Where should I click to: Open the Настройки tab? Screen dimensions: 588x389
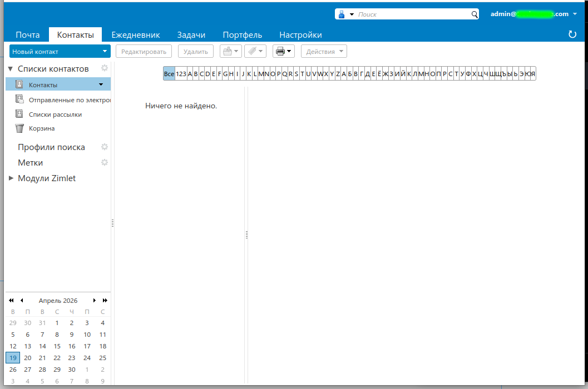click(300, 34)
